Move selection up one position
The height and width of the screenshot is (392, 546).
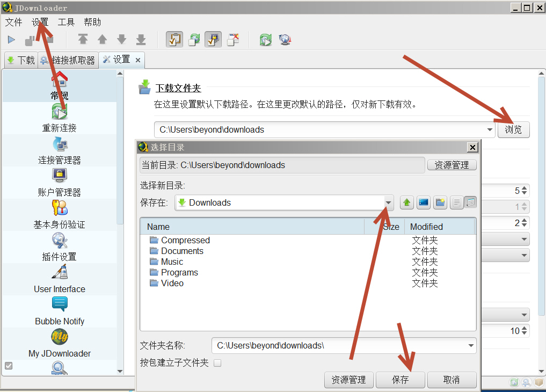(103, 39)
